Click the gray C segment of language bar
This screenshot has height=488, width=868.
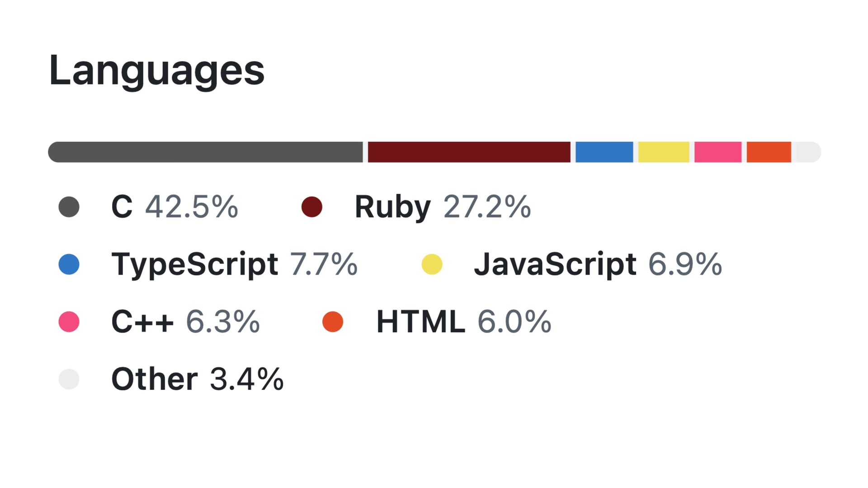click(206, 152)
